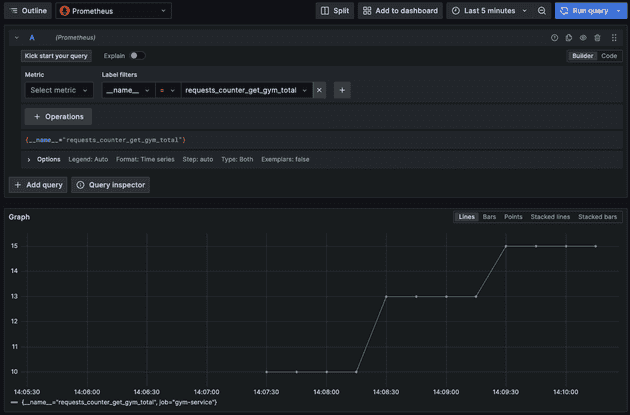Image resolution: width=630 pixels, height=415 pixels.
Task: Open query help question mark icon
Action: pos(555,38)
